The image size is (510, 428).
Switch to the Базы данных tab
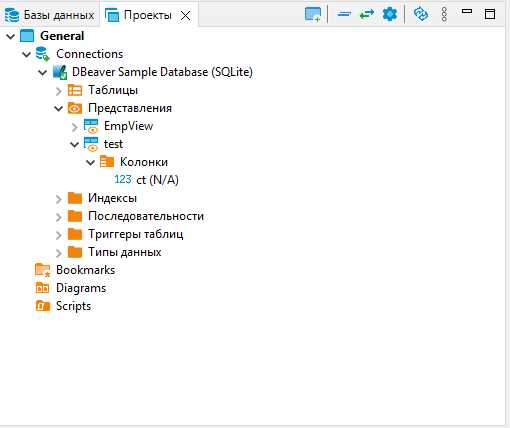click(49, 15)
